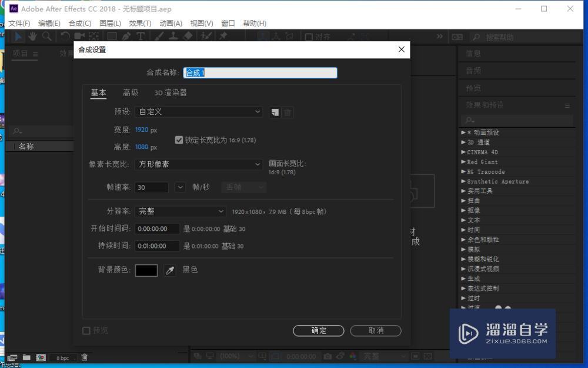Open the 分辨率 完整 dropdown

pos(181,211)
